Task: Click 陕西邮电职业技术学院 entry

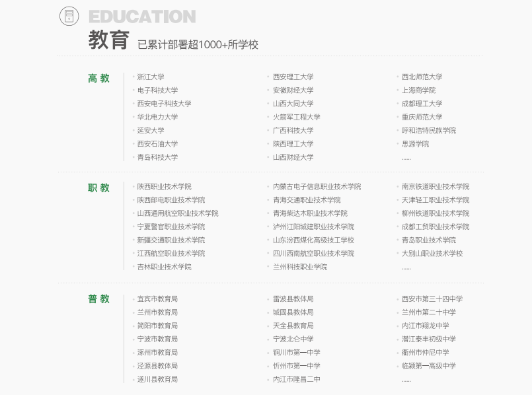Action: coord(171,200)
